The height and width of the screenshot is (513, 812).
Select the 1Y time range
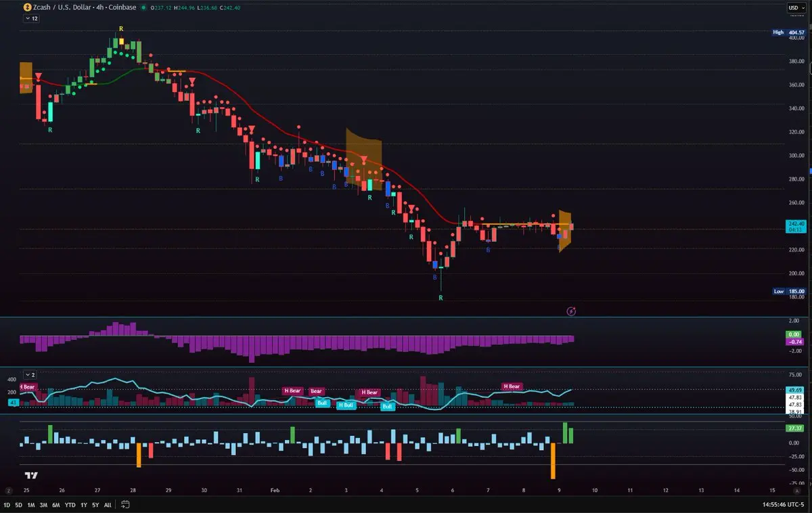[x=84, y=505]
